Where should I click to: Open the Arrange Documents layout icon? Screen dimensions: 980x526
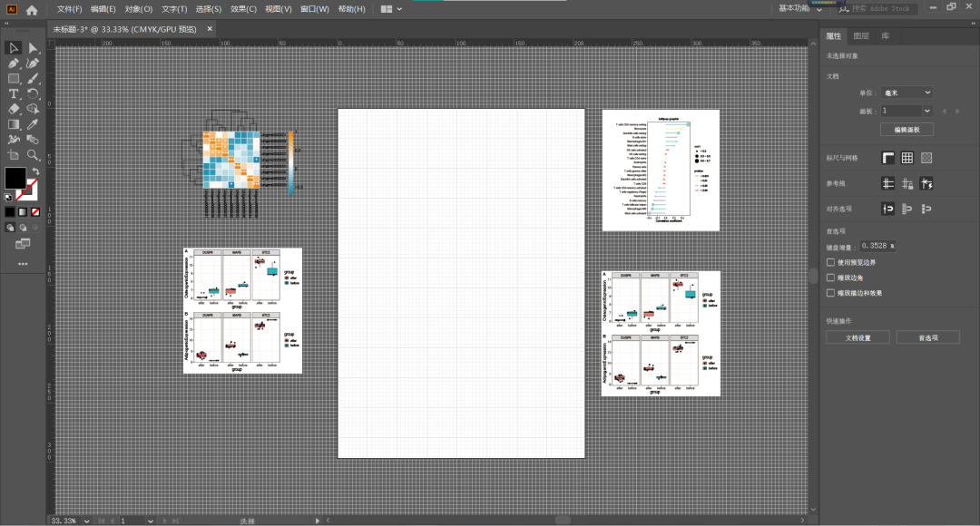click(387, 9)
